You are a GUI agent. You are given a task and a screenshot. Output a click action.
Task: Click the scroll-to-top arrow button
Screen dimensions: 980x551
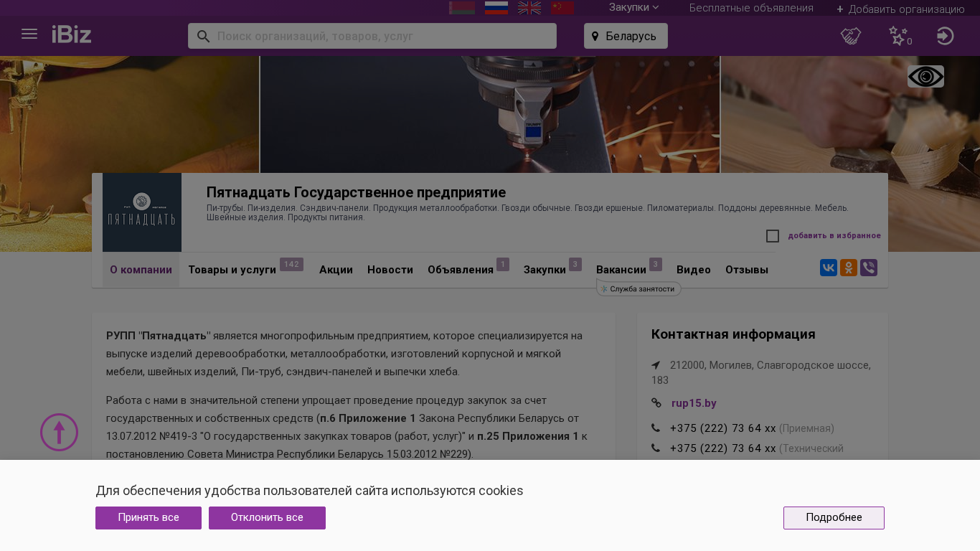pyautogui.click(x=59, y=432)
